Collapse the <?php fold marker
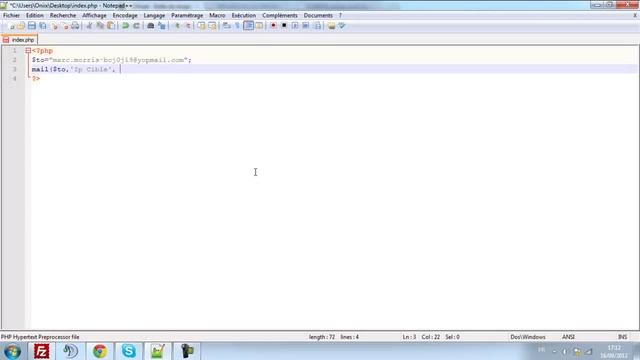Viewport: 640px width, 360px height. [28, 51]
